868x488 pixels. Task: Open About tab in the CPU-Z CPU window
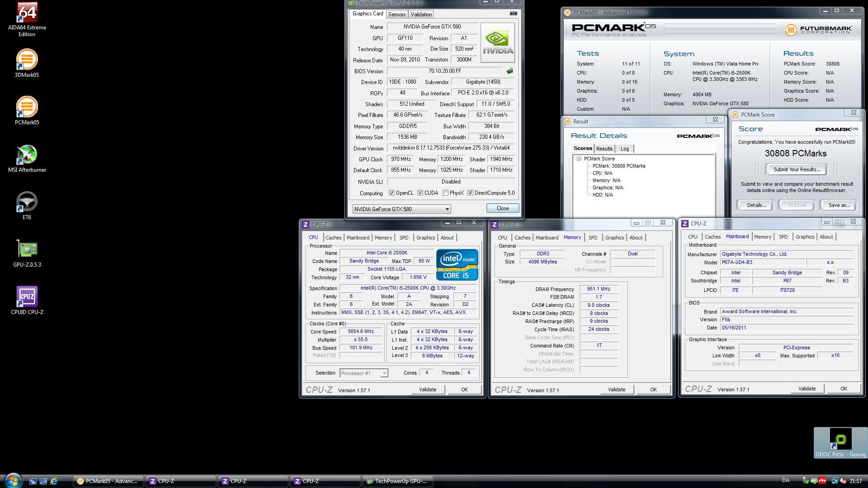[x=447, y=238]
